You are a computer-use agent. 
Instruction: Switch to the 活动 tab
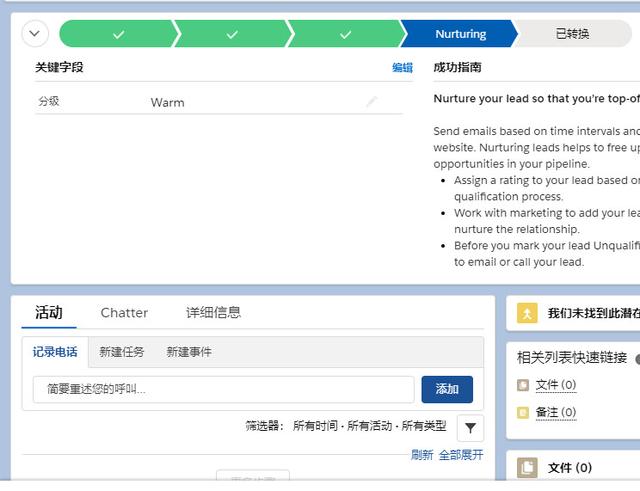[49, 312]
